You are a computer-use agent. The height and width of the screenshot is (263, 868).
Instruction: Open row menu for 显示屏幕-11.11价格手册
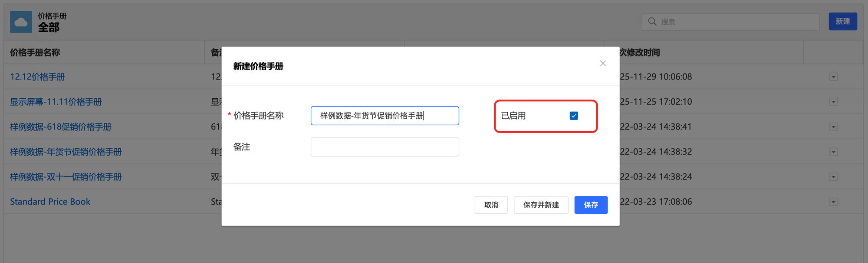[833, 102]
